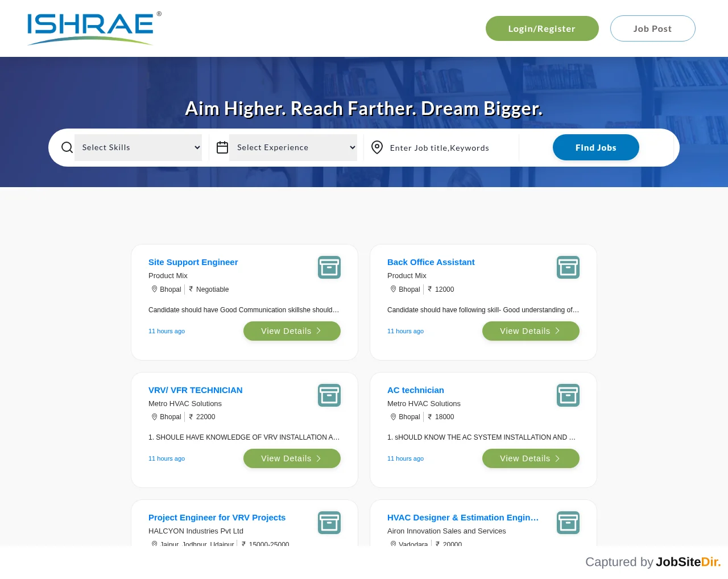The height and width of the screenshot is (579, 728).
Task: Open HVAC Designer & Estimation Engineer title
Action: (463, 518)
